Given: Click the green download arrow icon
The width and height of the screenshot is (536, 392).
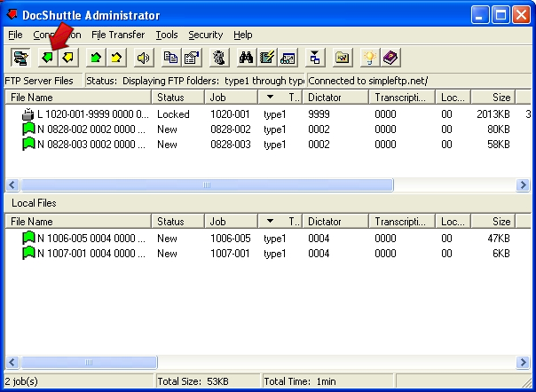Looking at the screenshot, I should click(48, 58).
